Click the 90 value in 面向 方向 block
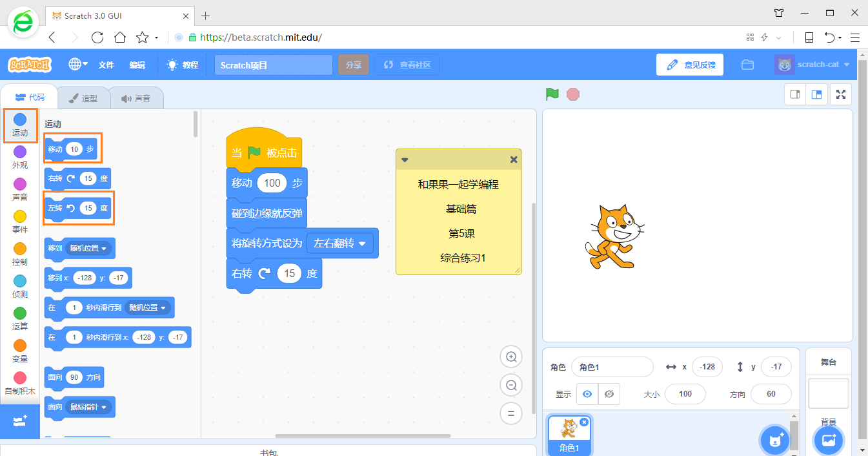868x456 pixels. 74,377
